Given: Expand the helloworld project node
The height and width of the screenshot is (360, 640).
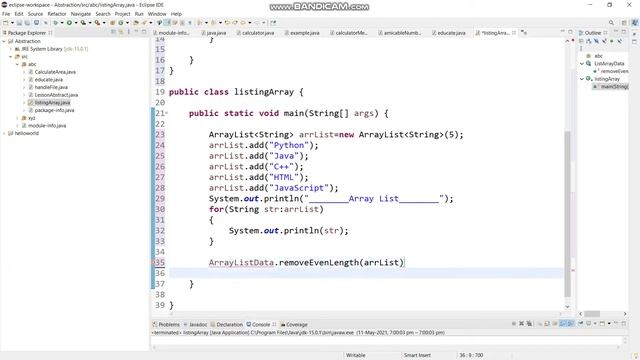Looking at the screenshot, I should pos(4,133).
